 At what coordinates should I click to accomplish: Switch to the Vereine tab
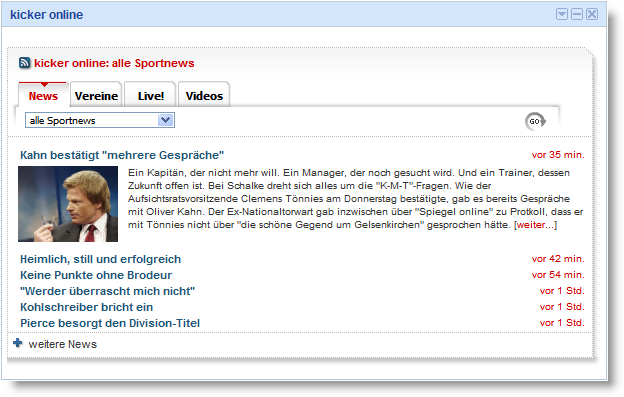pyautogui.click(x=96, y=95)
